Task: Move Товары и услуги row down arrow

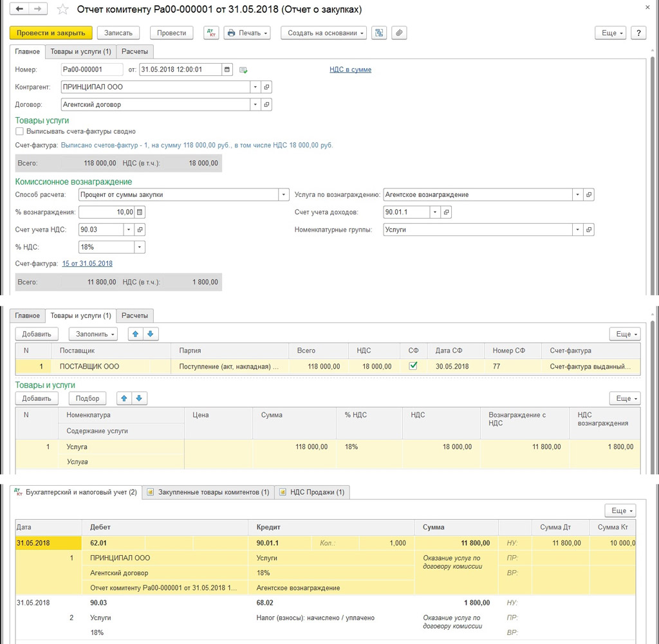Action: coord(139,398)
